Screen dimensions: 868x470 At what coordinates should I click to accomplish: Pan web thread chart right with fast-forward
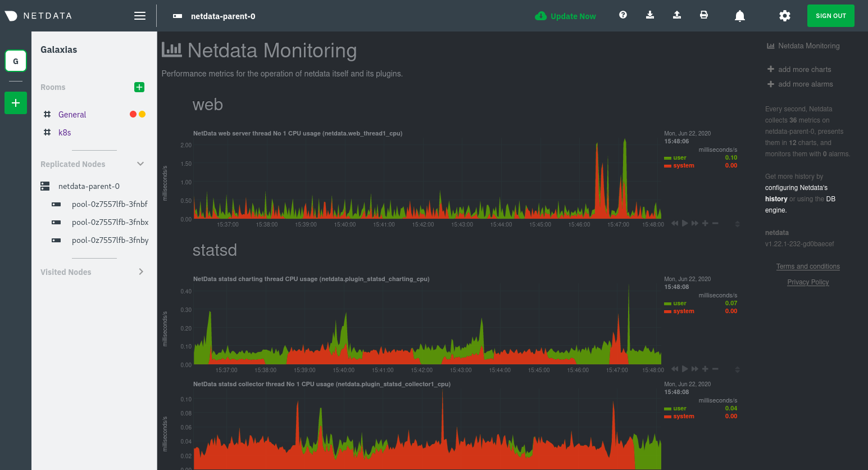(x=695, y=223)
